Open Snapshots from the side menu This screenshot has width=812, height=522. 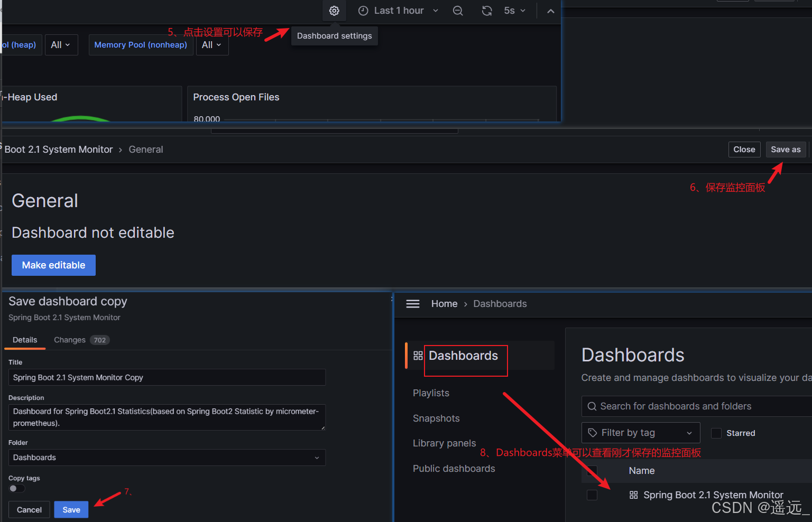pyautogui.click(x=436, y=418)
